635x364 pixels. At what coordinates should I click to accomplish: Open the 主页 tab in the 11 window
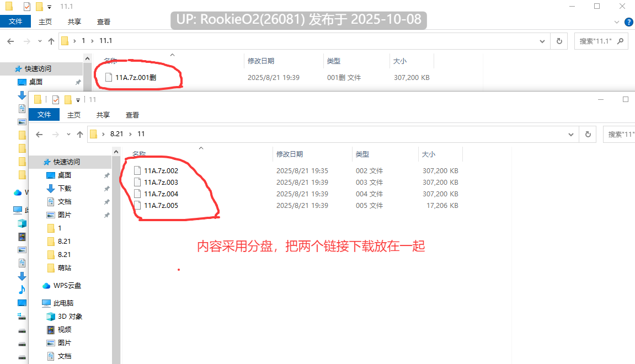click(74, 115)
